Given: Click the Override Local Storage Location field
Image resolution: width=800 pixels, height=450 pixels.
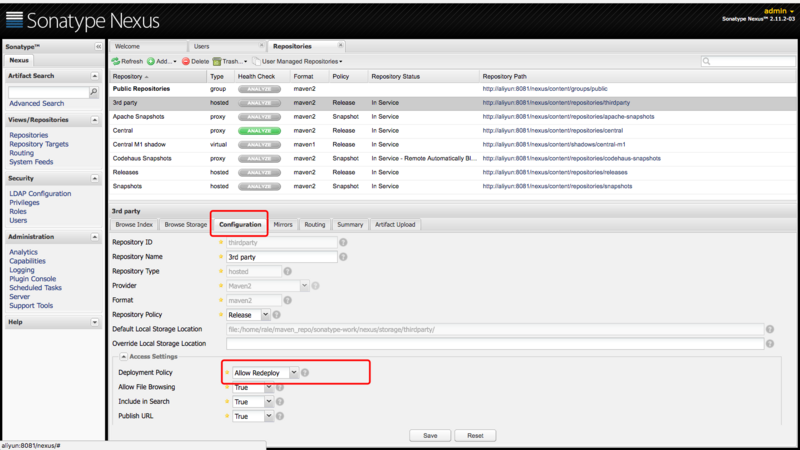Looking at the screenshot, I should point(494,343).
